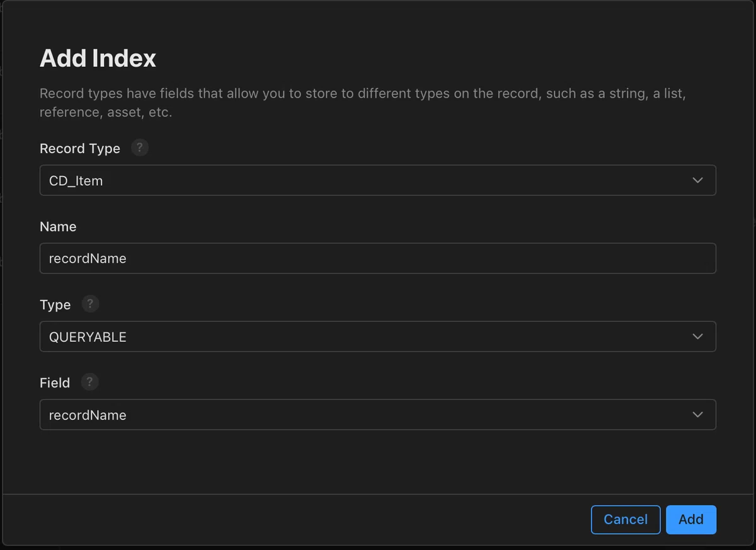Open the Type dropdown showing QUERYABLE

[378, 336]
